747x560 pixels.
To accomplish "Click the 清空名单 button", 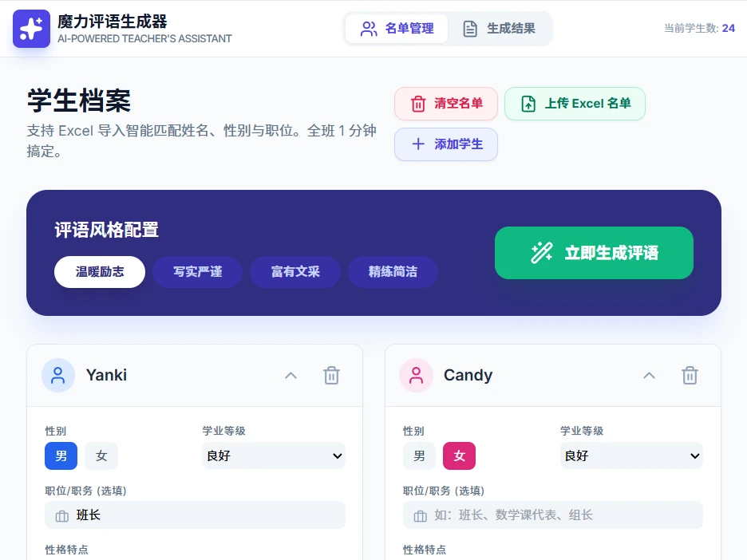I will (x=446, y=104).
